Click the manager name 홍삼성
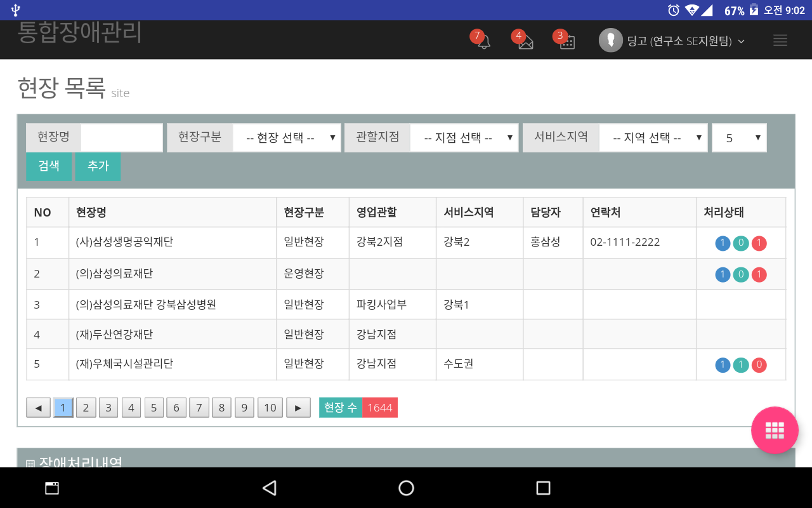 546,242
